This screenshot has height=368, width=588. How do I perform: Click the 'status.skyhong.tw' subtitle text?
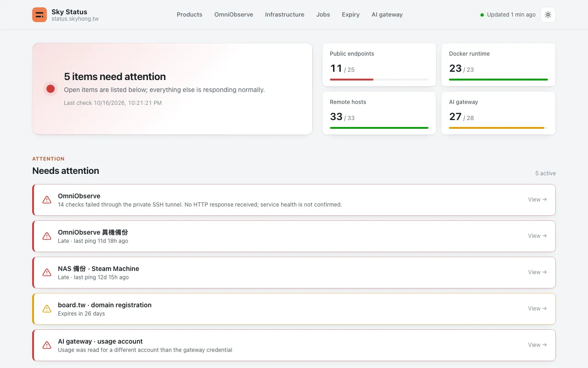coord(75,19)
